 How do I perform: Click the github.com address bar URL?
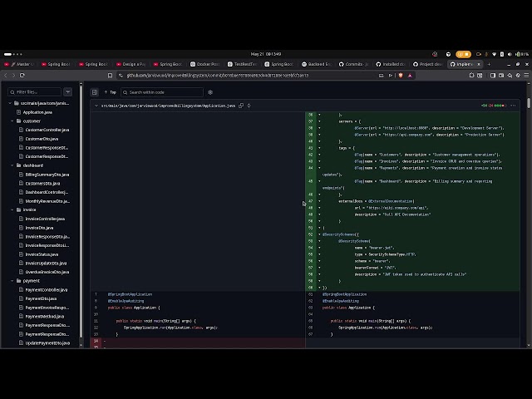tap(218, 76)
